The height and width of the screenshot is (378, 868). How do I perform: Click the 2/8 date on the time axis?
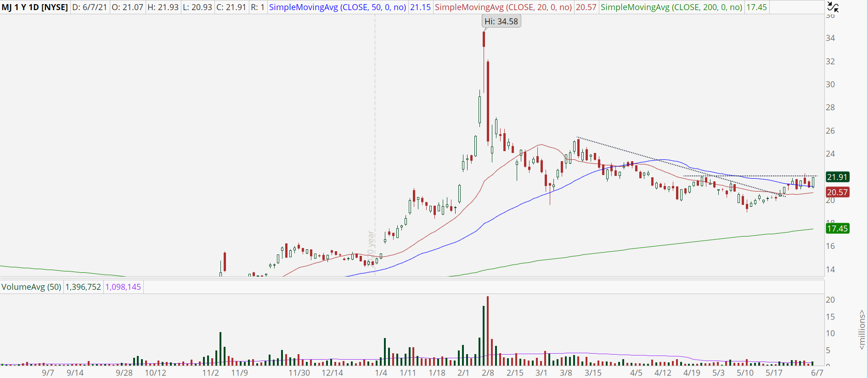click(488, 372)
